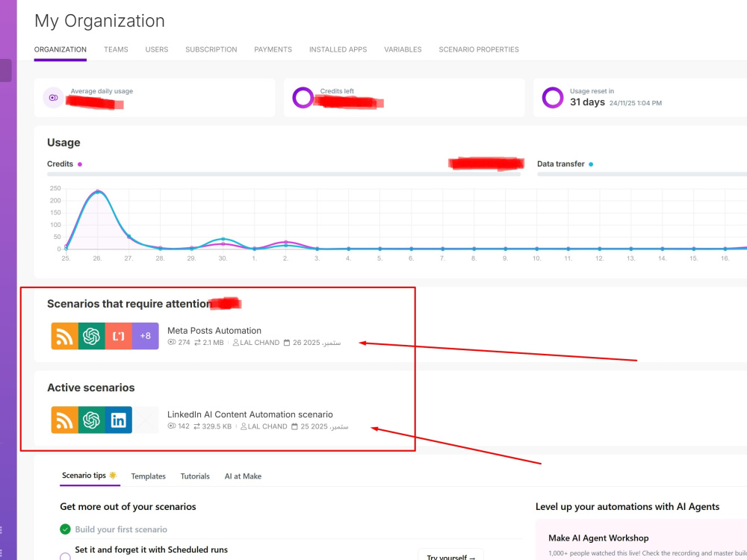Click 'LAL CHAND' in LinkedIn scenario row

[267, 426]
